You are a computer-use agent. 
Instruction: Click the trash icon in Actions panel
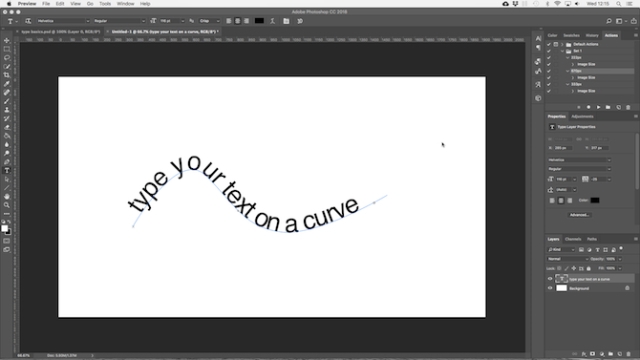coord(628,107)
